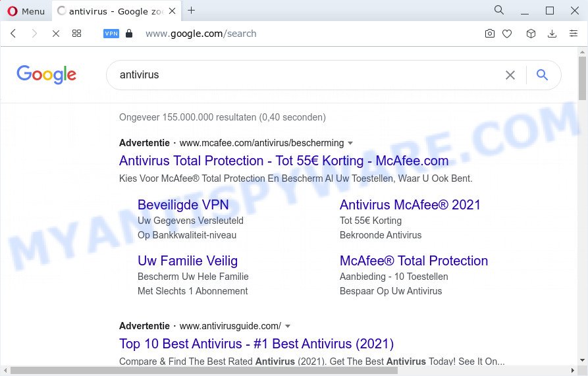Click the vertical scrollbar up arrow

pyautogui.click(x=582, y=52)
